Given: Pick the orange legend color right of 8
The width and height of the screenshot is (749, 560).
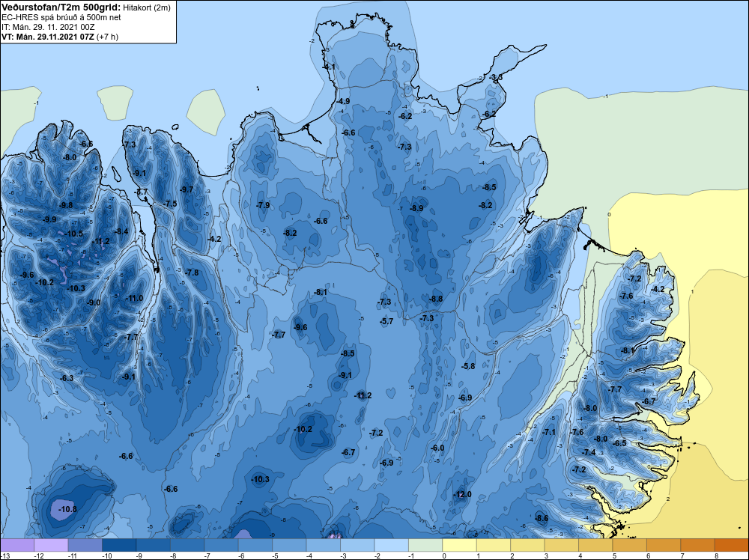Looking at the screenshot, I should pos(731,545).
